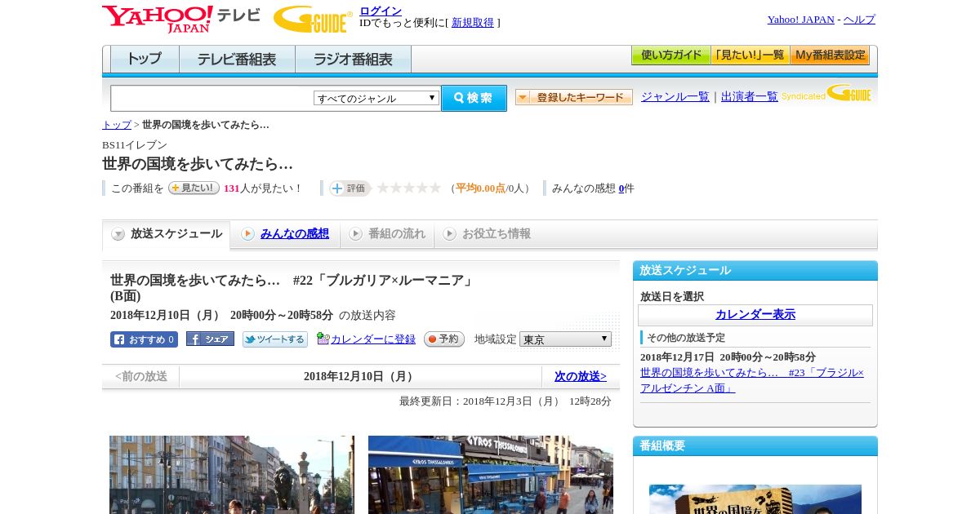Click the 131人が見たい count text

point(262,188)
